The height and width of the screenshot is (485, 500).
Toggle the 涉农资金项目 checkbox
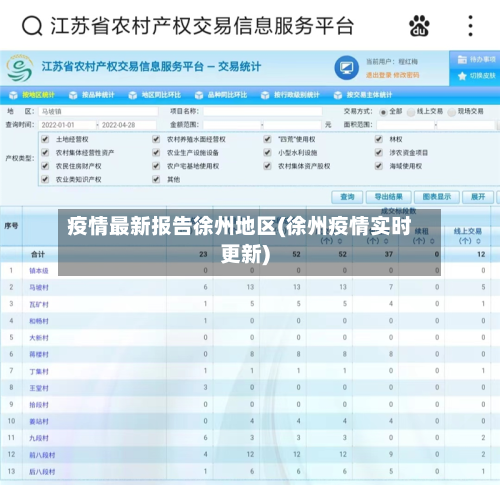[x=379, y=152]
